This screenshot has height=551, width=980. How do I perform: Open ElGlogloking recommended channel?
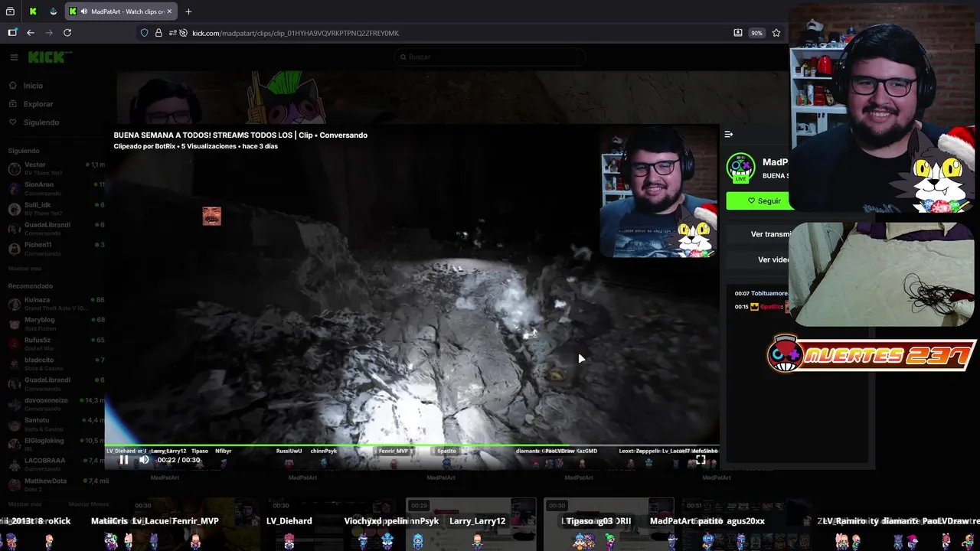[x=55, y=444]
